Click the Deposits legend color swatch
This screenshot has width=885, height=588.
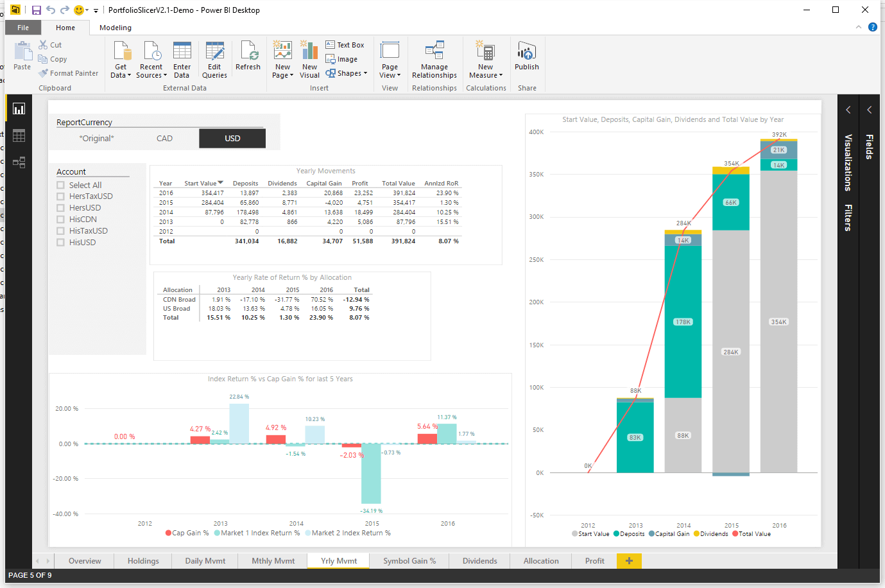tap(616, 534)
